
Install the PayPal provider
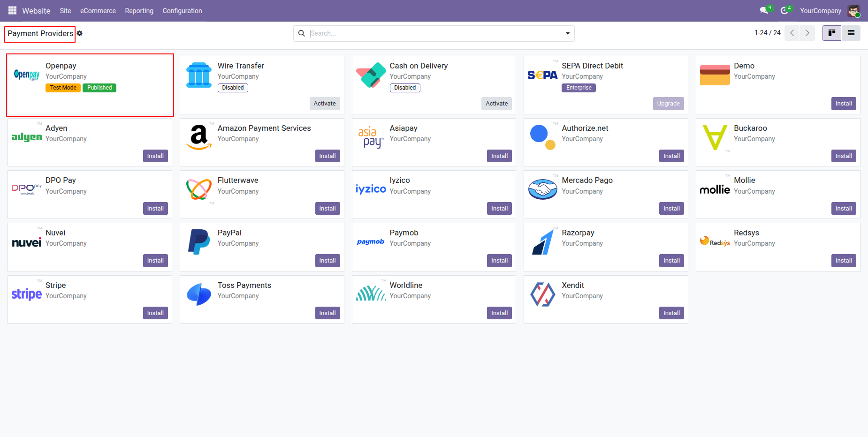click(327, 261)
